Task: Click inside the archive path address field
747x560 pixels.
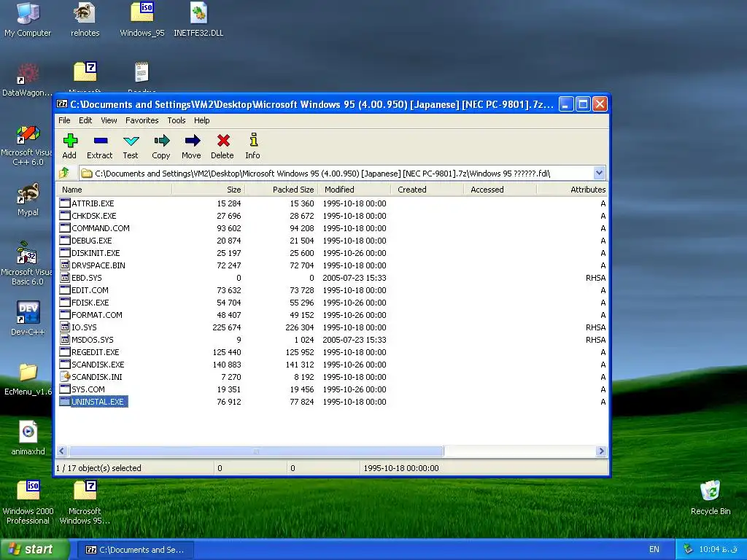Action: (x=336, y=174)
